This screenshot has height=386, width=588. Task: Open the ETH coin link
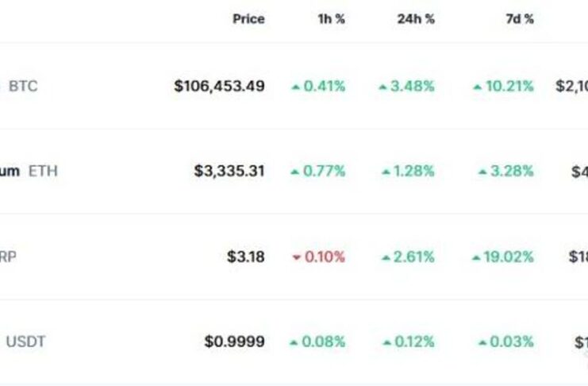tap(43, 172)
